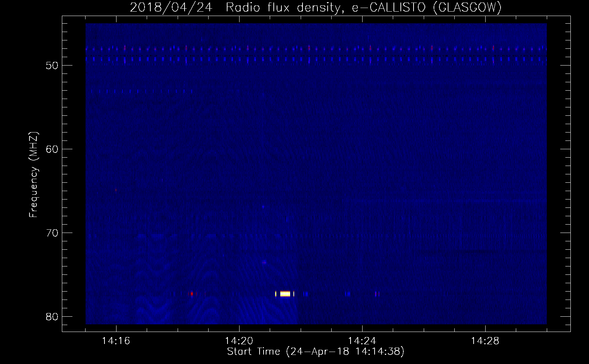This screenshot has width=589, height=364.
Task: Click the 60 frequency tick label
Action: [x=52, y=149]
